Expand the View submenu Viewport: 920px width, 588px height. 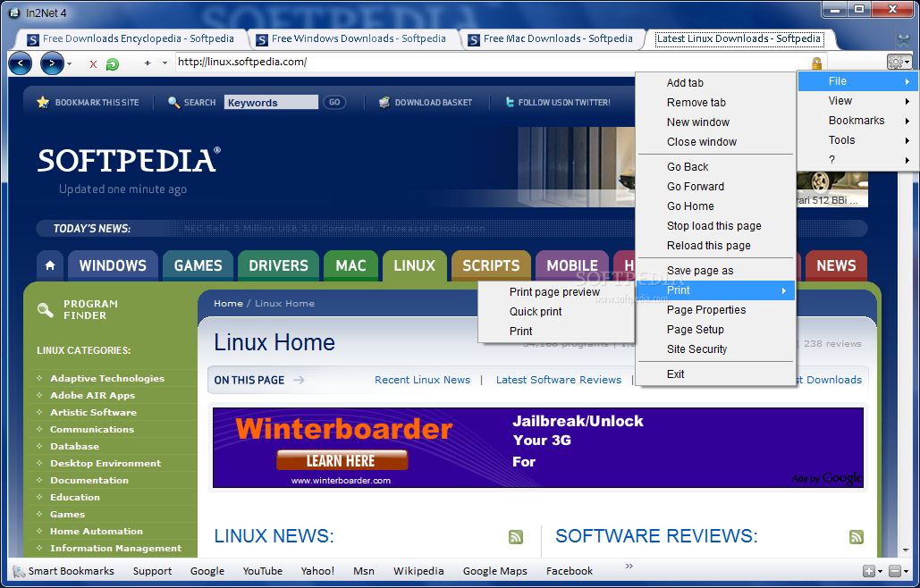click(857, 101)
